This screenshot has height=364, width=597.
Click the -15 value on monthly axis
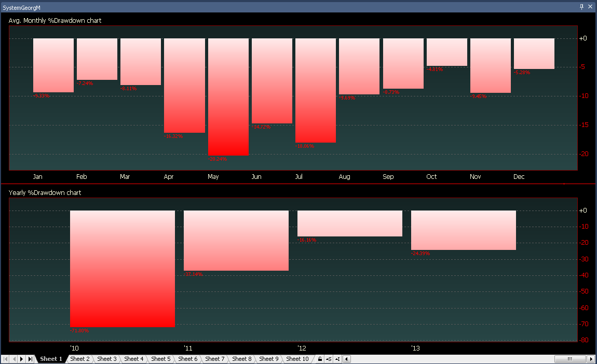[x=584, y=125]
